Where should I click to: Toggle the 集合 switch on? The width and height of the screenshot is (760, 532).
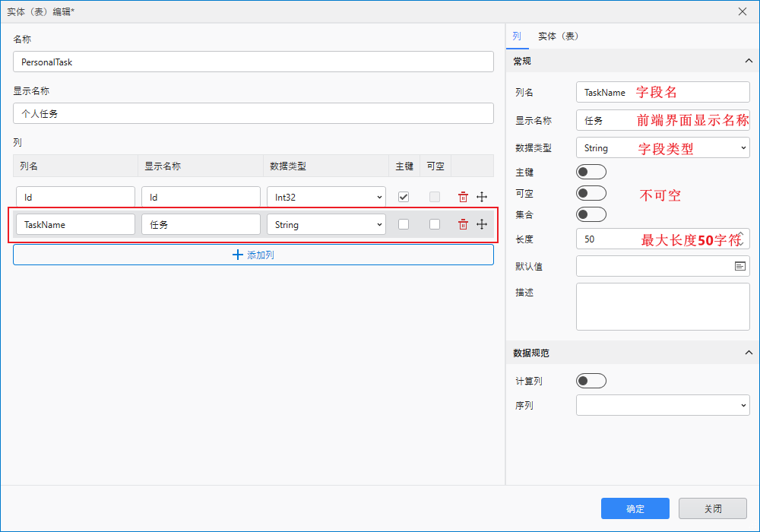tap(591, 214)
